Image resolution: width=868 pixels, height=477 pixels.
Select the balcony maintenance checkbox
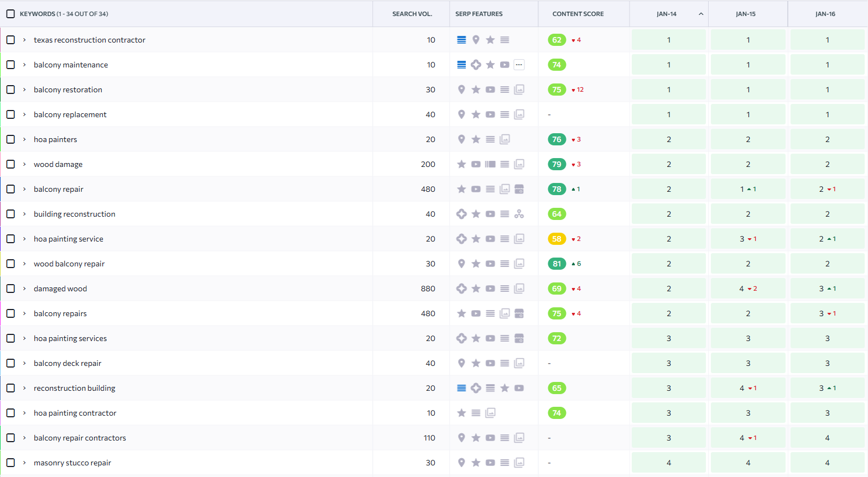point(11,65)
